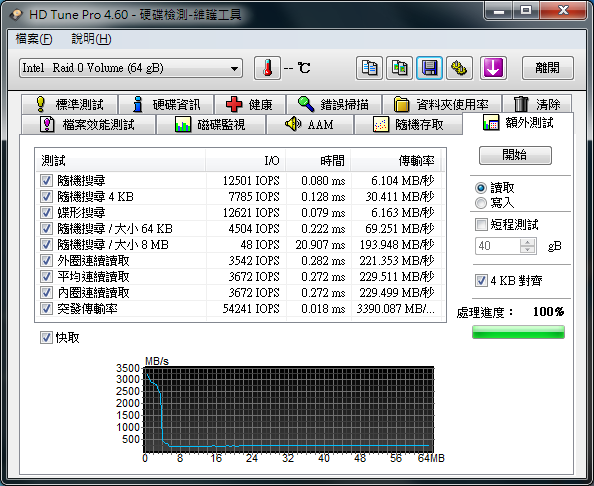Open the 磁碟監視 monitor tab

211,124
